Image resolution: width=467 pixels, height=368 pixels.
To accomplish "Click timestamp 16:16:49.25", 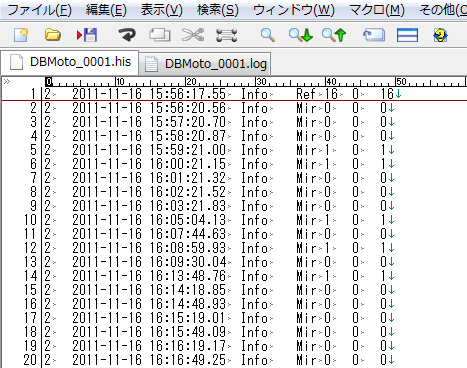I will [x=188, y=360].
